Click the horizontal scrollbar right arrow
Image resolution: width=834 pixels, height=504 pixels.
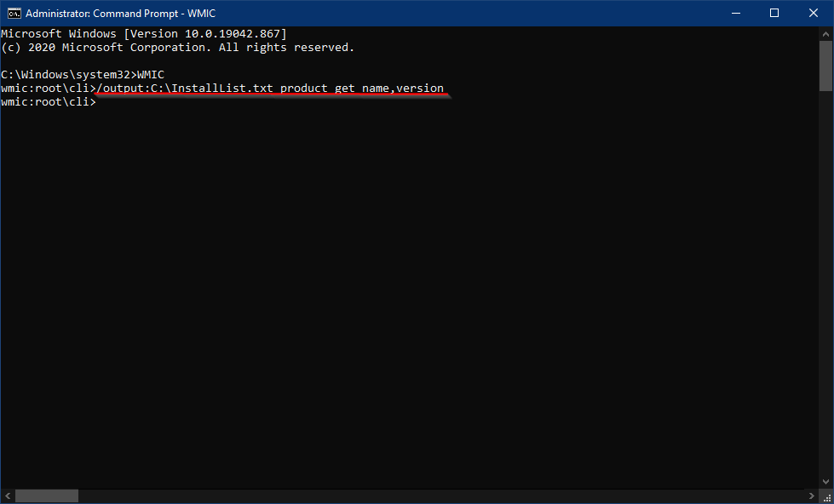pyautogui.click(x=812, y=496)
